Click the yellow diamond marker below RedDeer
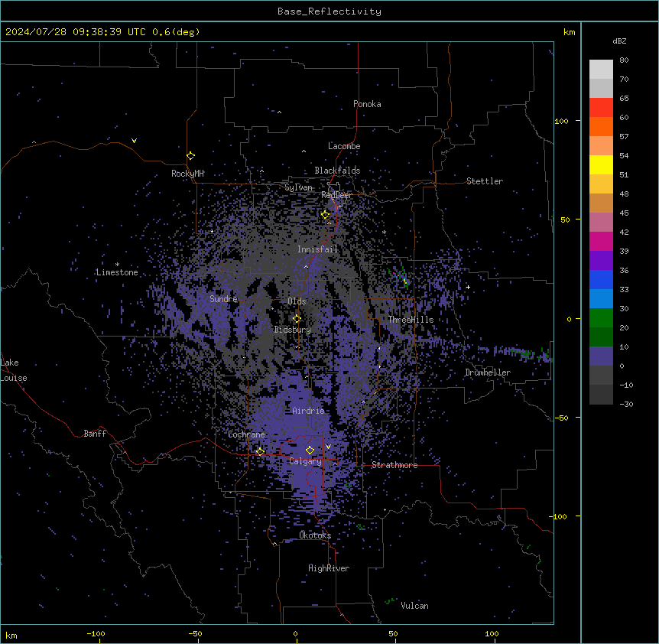Screen dimensions: 659x644 pyautogui.click(x=326, y=215)
